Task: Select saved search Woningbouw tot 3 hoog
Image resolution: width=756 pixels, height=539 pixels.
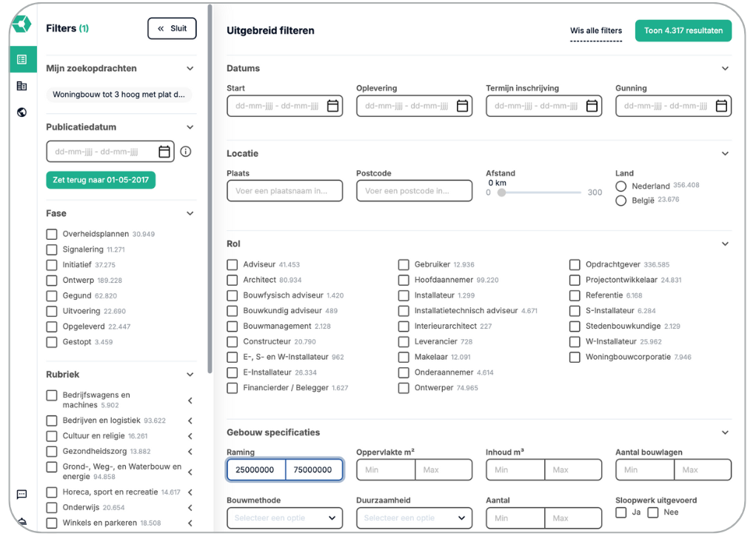Action: pos(118,95)
